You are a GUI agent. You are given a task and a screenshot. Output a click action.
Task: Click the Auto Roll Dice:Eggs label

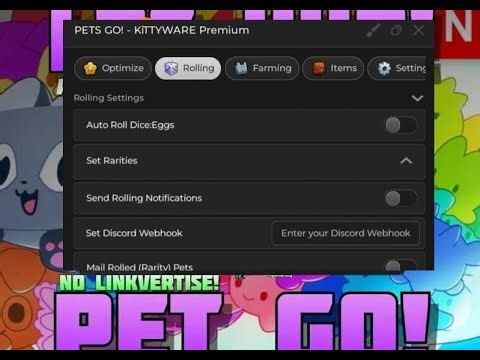pyautogui.click(x=130, y=125)
